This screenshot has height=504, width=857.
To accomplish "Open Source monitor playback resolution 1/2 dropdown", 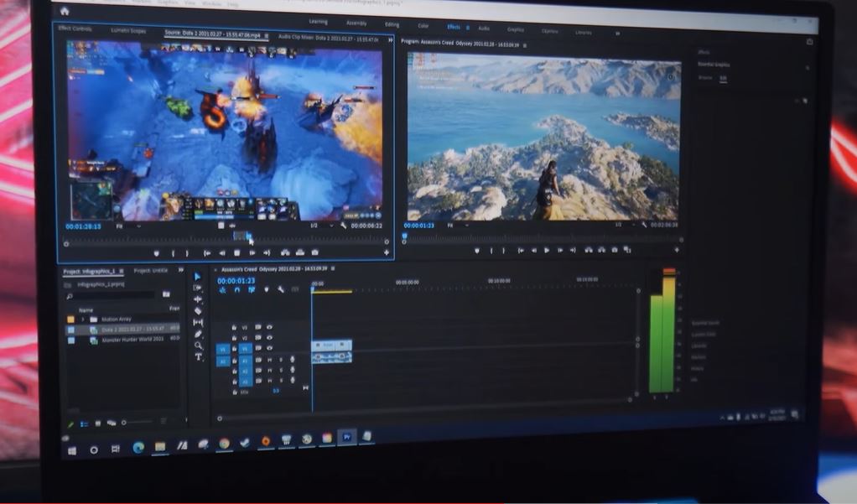I will (322, 226).
